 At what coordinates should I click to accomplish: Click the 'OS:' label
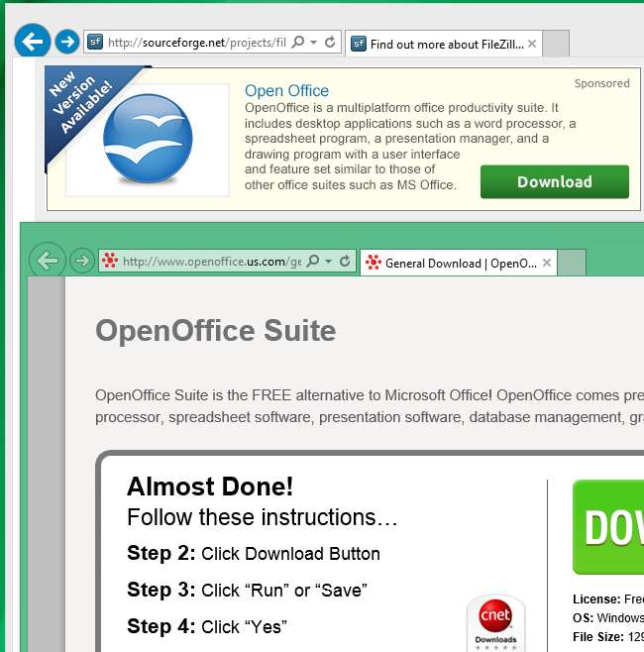(583, 618)
